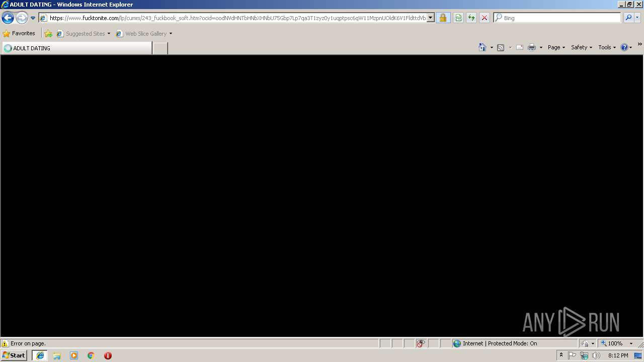Click the Show Desktop button
Viewport: 644px width, 362px height.
click(x=638, y=355)
